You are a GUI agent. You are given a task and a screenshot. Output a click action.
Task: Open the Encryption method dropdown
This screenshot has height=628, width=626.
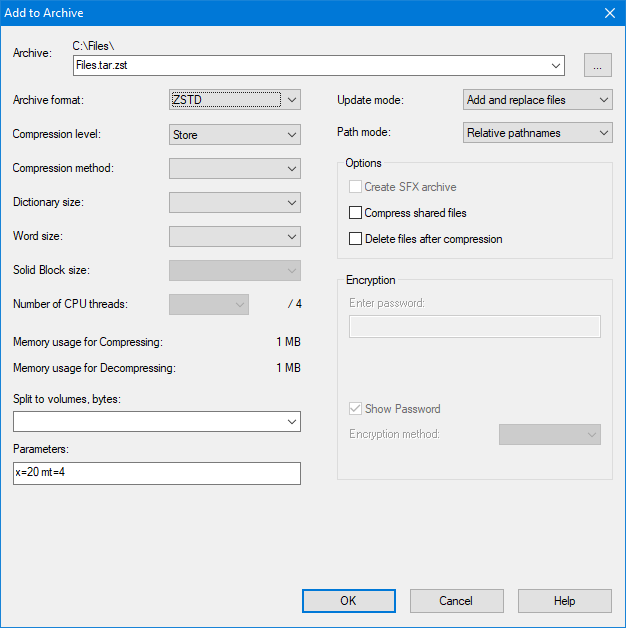click(550, 435)
